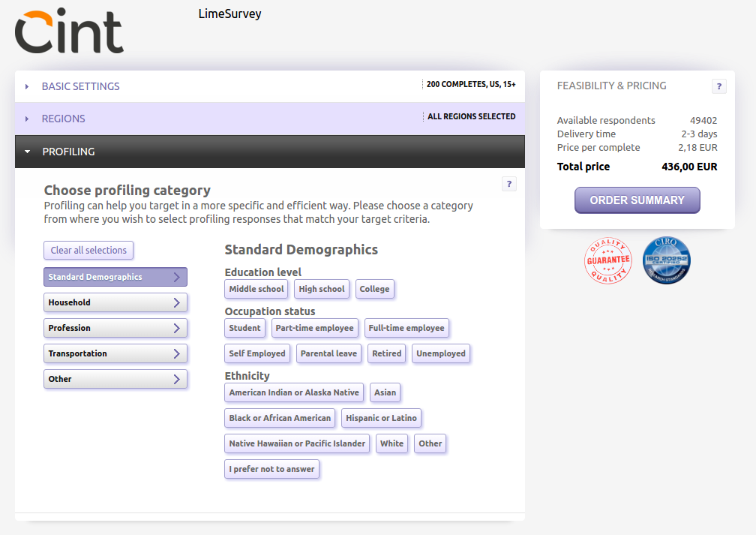756x535 pixels.
Task: Open help icon in Feasibility & Pricing panel
Action: pos(718,86)
